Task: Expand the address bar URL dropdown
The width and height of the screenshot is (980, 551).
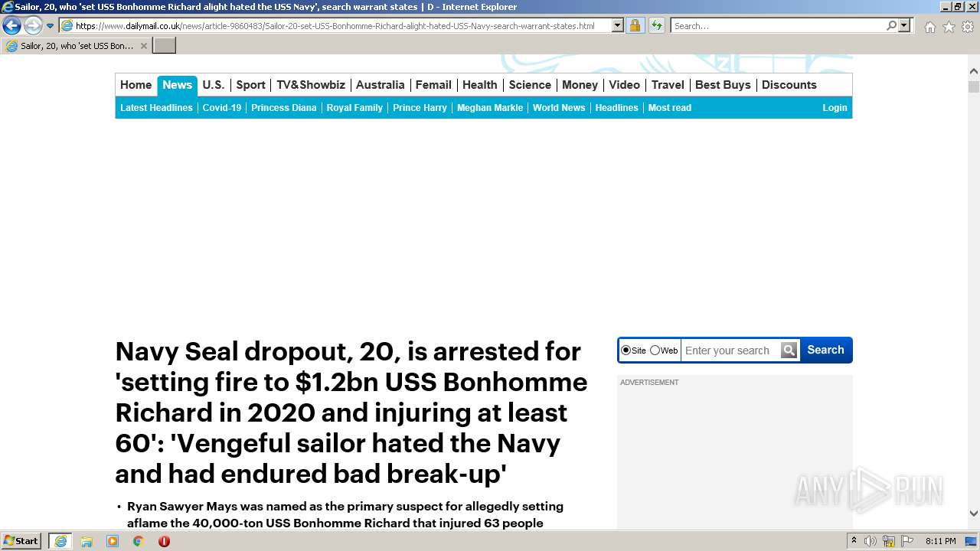Action: pos(618,25)
